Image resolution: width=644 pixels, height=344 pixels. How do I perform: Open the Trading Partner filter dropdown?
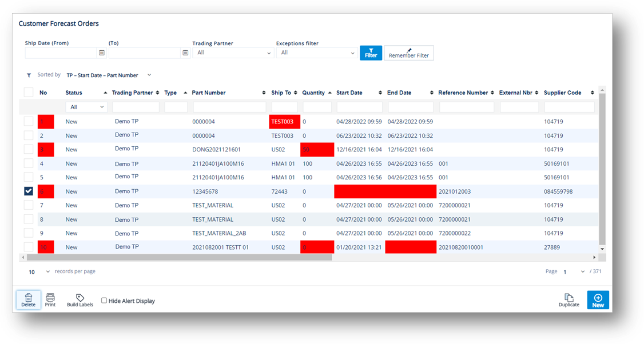[x=233, y=53]
